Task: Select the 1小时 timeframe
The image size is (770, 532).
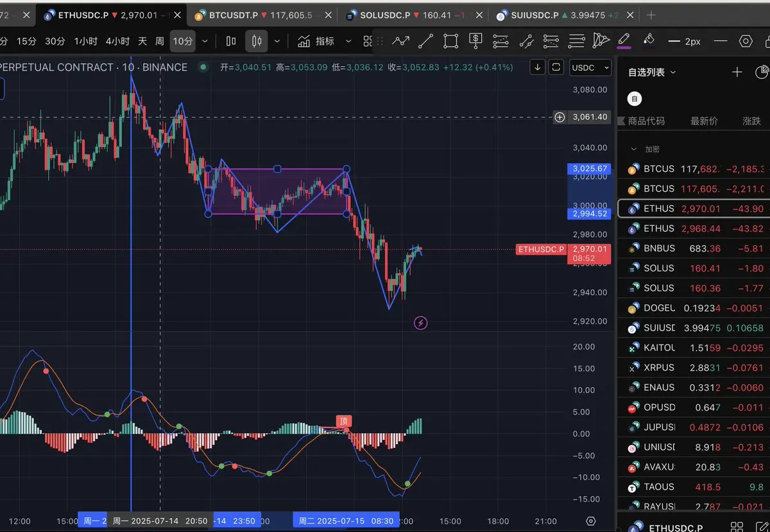Action: [85, 41]
